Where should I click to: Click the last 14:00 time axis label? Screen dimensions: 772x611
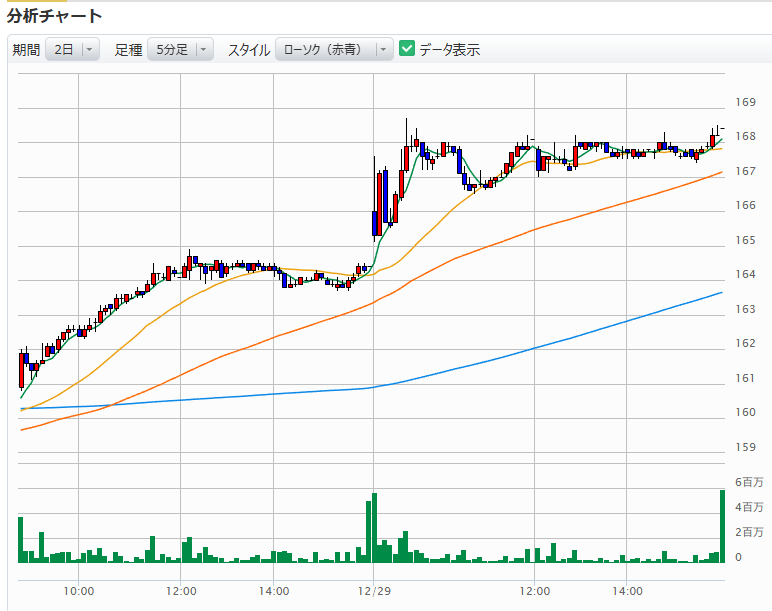point(627,592)
